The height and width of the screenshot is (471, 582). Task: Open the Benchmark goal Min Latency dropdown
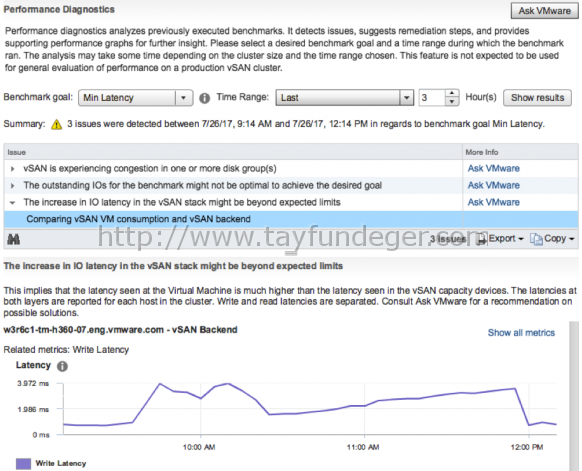click(135, 98)
